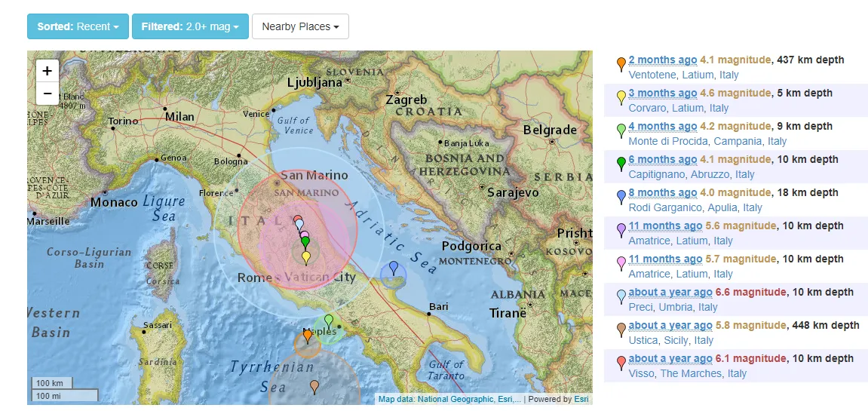Viewport: 868px width, 411px height.
Task: Click '4.6 magnitude' text in Corvaro row
Action: 735,93
